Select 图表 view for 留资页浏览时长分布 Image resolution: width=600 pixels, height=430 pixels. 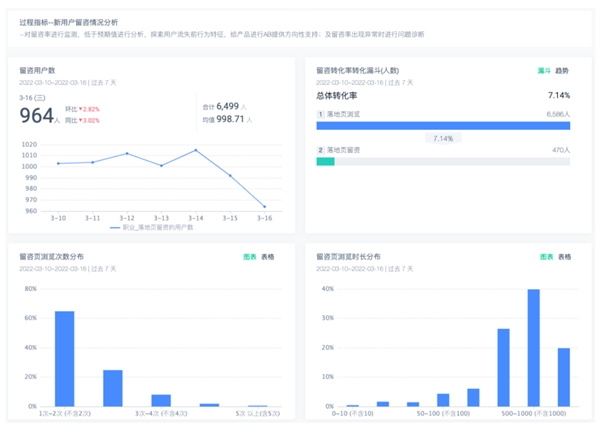pos(545,257)
